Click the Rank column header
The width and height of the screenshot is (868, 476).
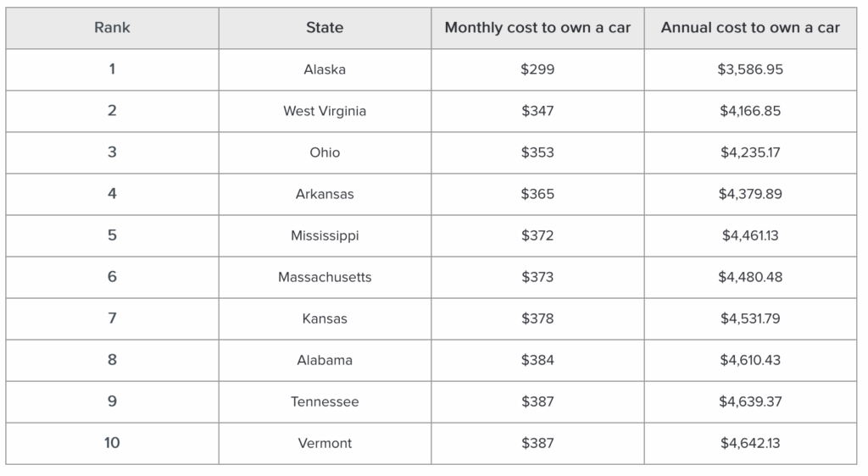pos(112,28)
